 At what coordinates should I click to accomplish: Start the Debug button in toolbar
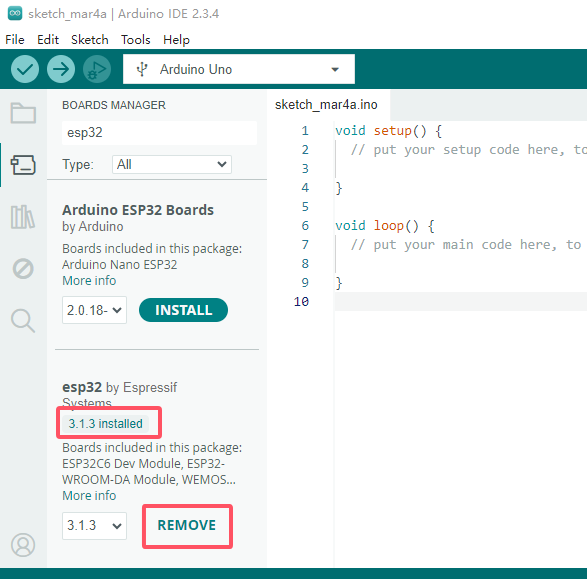[x=97, y=69]
